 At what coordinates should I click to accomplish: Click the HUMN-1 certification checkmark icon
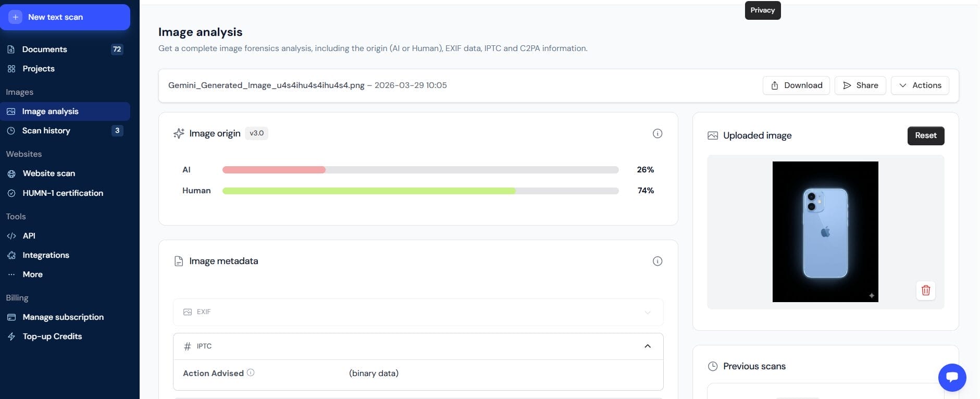pos(11,193)
